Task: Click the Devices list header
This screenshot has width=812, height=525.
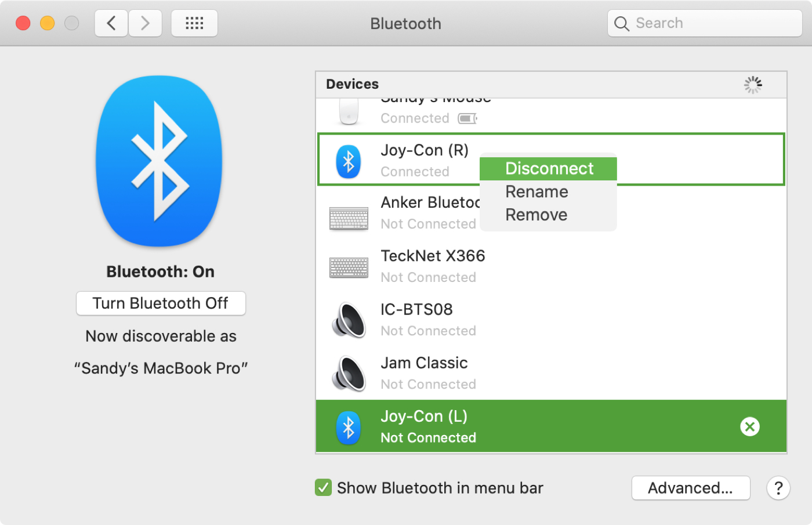Action: point(551,85)
